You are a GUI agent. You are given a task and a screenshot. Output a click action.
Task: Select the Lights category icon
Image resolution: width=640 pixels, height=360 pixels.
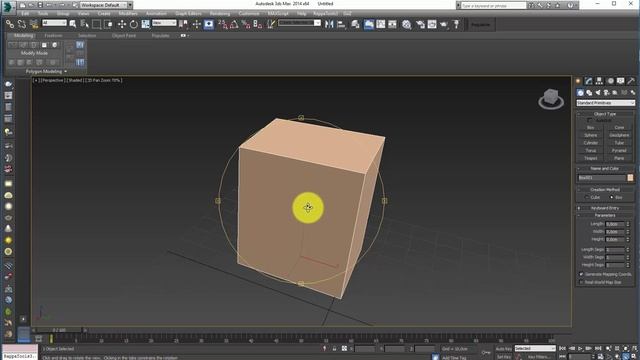(598, 93)
